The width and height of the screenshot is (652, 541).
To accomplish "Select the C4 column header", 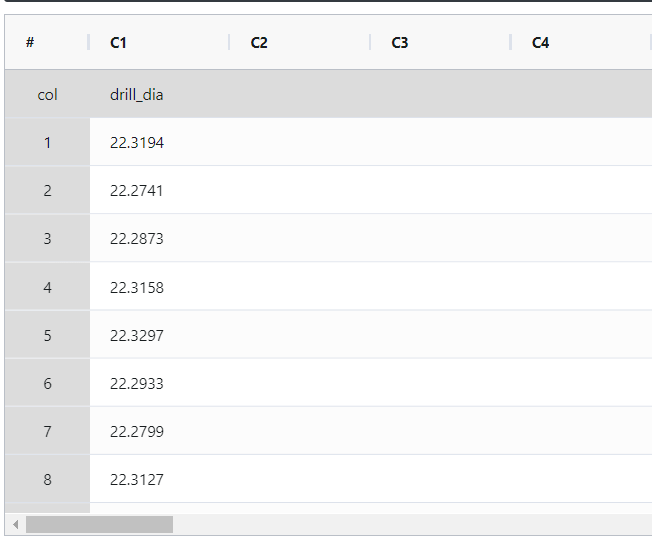I will [x=581, y=42].
